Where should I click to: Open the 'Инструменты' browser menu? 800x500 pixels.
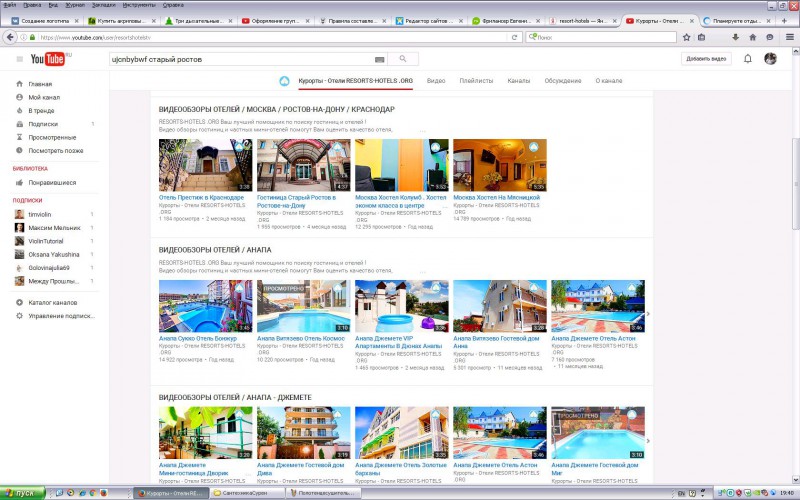(139, 5)
